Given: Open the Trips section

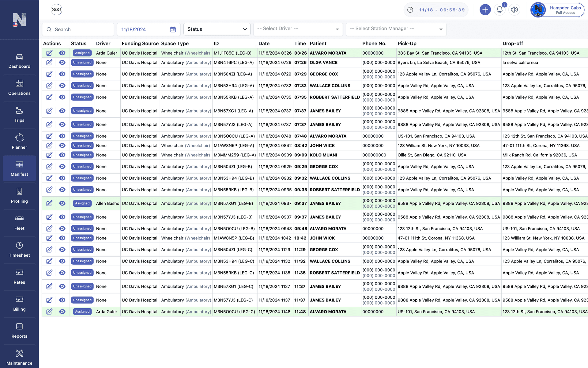Looking at the screenshot, I should (x=19, y=115).
